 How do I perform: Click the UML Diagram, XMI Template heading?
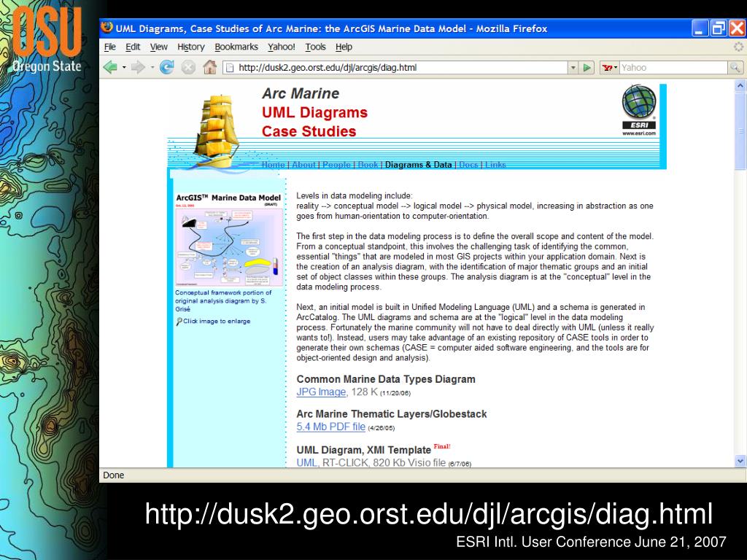tap(363, 450)
